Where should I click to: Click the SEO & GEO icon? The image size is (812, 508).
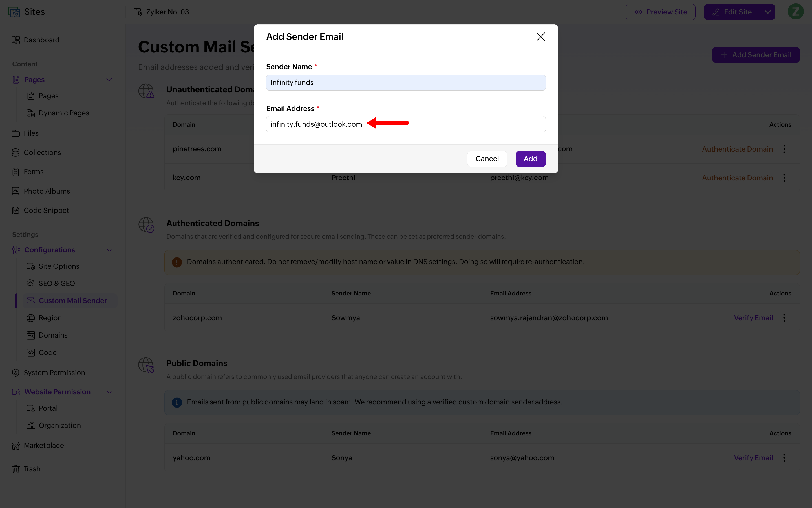click(31, 283)
